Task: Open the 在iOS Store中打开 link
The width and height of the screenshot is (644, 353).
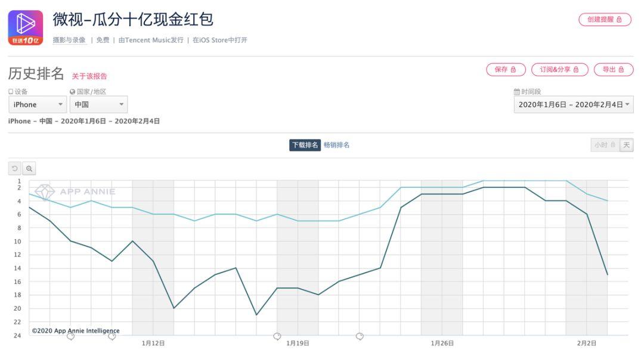Action: tap(219, 40)
